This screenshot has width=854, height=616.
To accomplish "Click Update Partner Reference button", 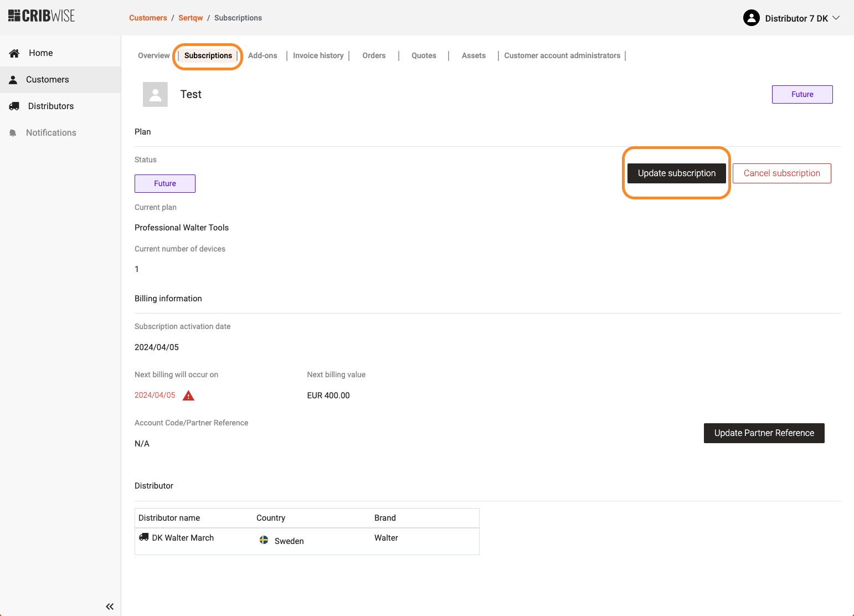I will (764, 433).
